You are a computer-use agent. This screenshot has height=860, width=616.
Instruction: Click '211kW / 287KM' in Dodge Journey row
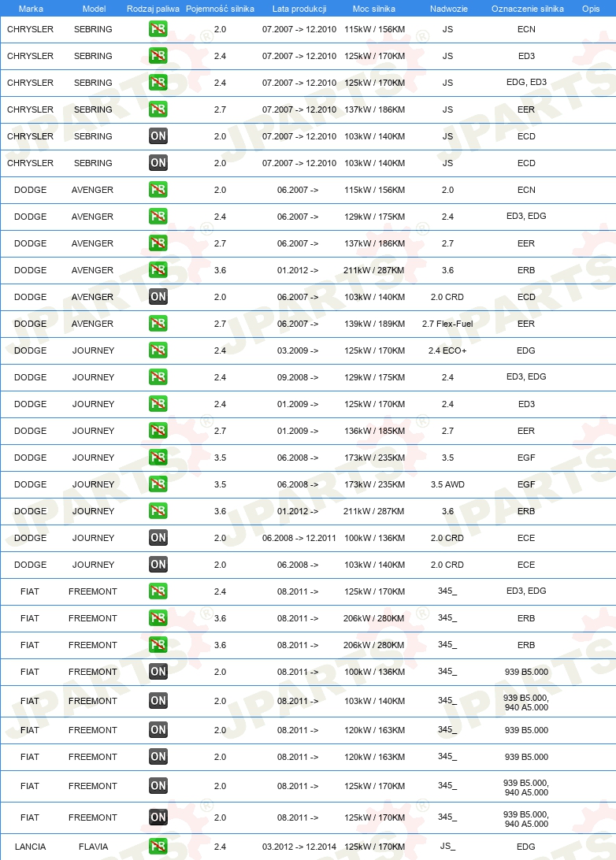coord(374,511)
